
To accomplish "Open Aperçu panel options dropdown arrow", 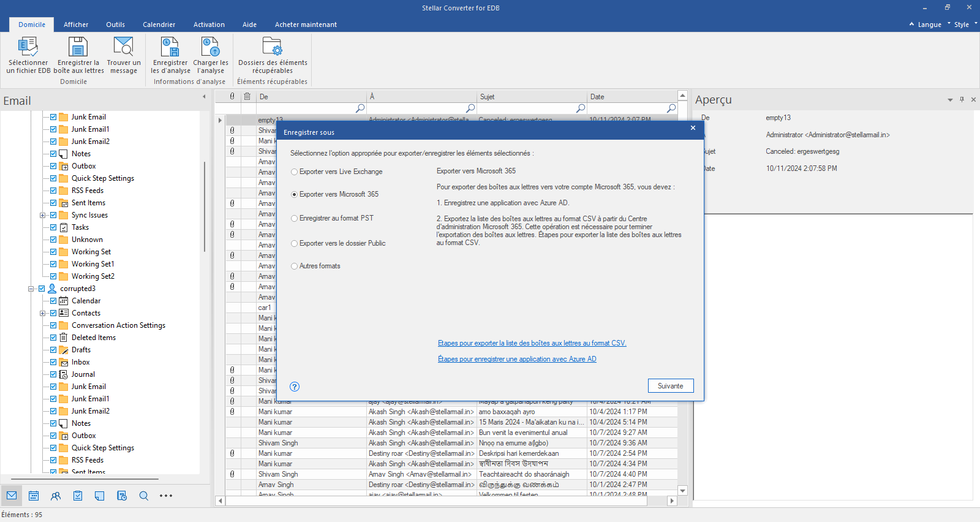I will click(x=951, y=99).
